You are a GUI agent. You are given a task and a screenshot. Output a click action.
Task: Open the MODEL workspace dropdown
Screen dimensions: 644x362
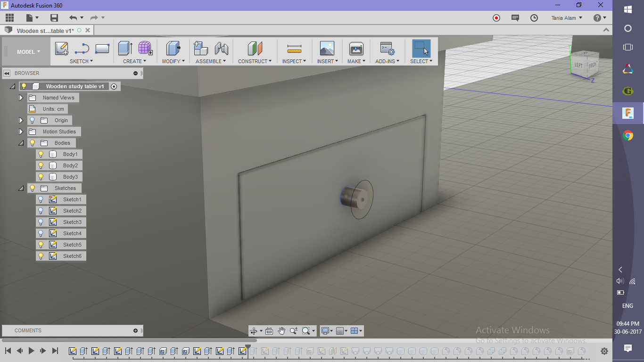[x=28, y=52]
